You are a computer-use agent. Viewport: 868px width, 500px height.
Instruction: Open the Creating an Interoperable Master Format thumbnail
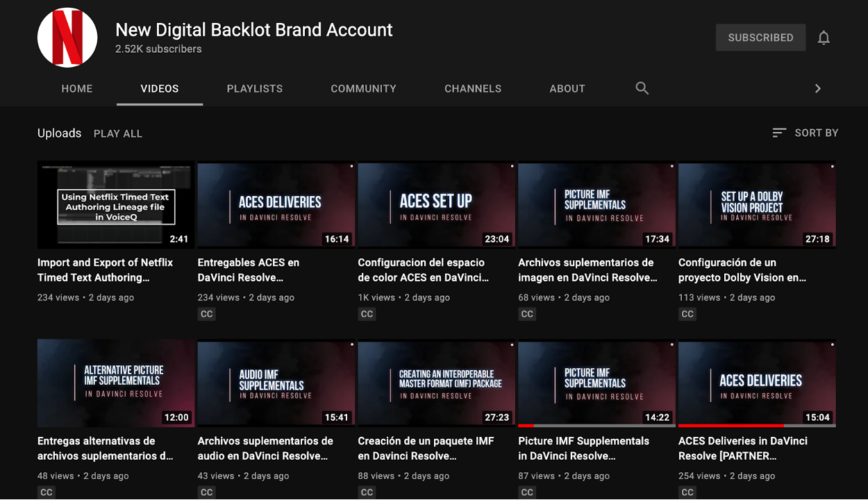point(436,383)
